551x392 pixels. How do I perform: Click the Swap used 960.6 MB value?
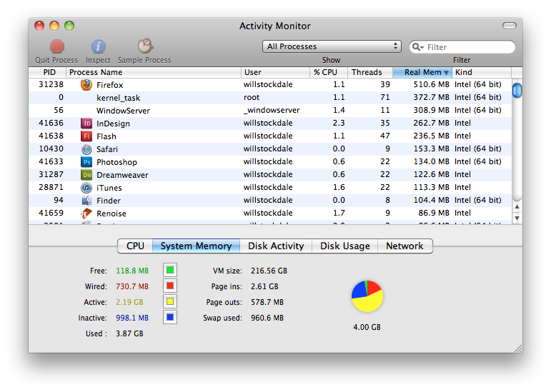point(267,318)
